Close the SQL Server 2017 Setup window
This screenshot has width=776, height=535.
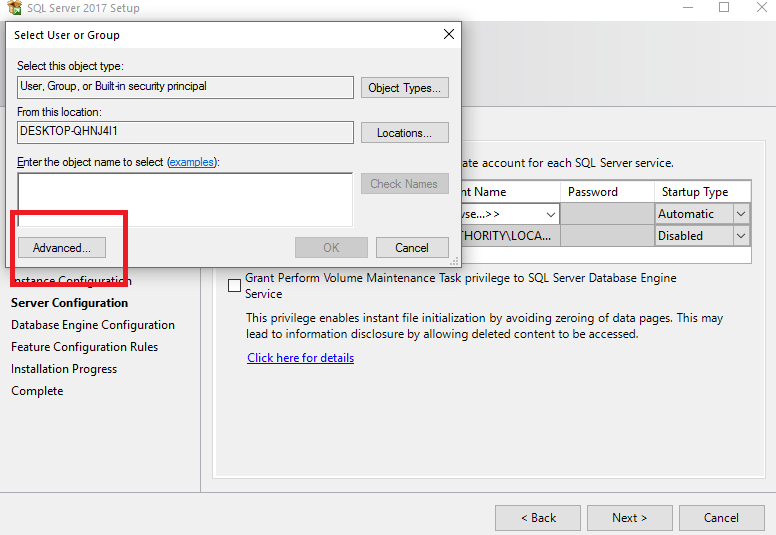click(762, 7)
